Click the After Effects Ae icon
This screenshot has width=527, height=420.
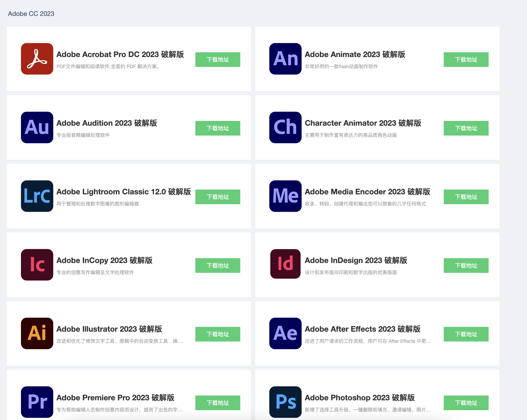(x=285, y=333)
